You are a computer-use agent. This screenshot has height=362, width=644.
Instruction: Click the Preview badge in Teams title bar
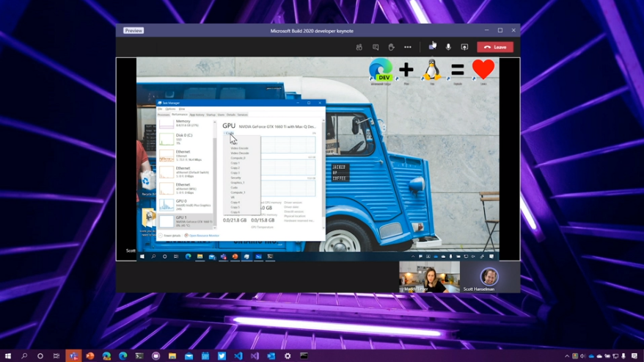[x=133, y=30]
